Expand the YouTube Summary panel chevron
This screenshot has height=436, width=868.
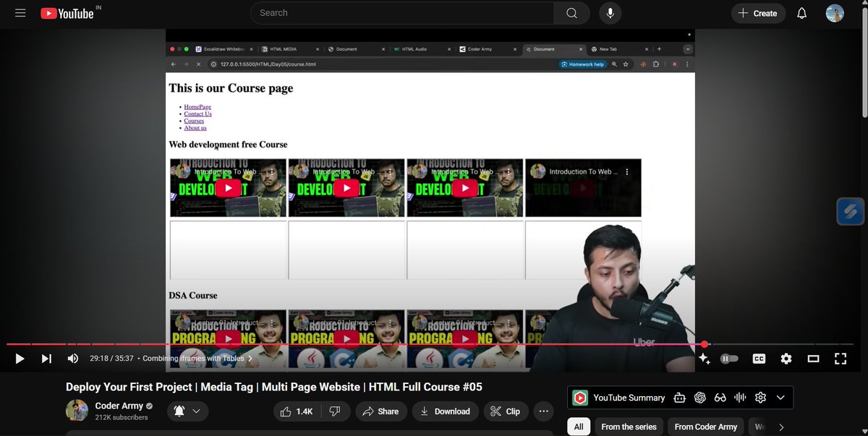point(780,398)
